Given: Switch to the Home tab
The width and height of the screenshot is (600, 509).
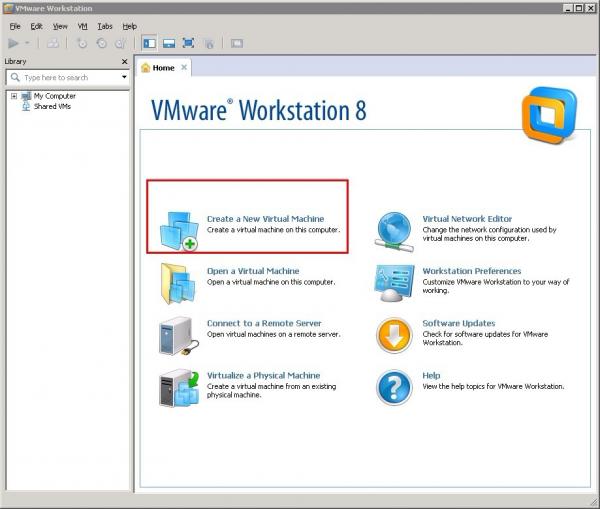Looking at the screenshot, I should 163,68.
